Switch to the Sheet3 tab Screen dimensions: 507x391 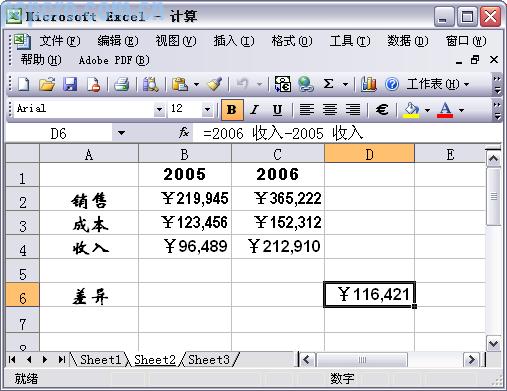[x=209, y=360]
